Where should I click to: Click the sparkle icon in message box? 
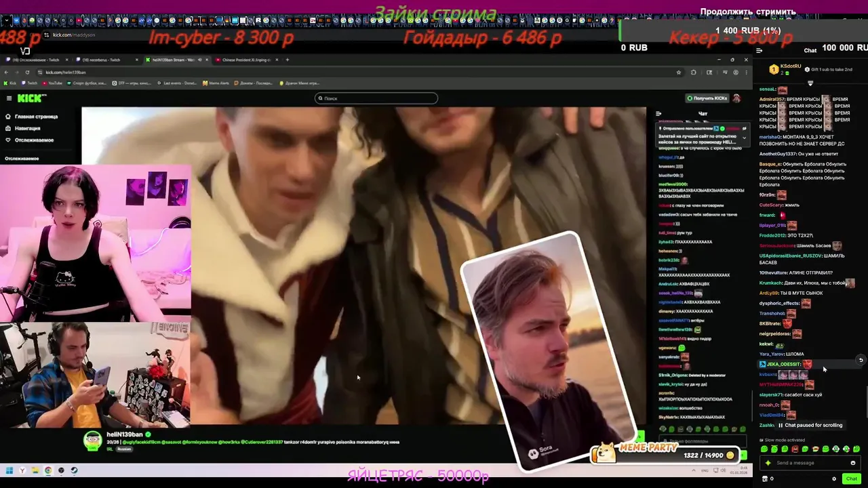click(768, 463)
